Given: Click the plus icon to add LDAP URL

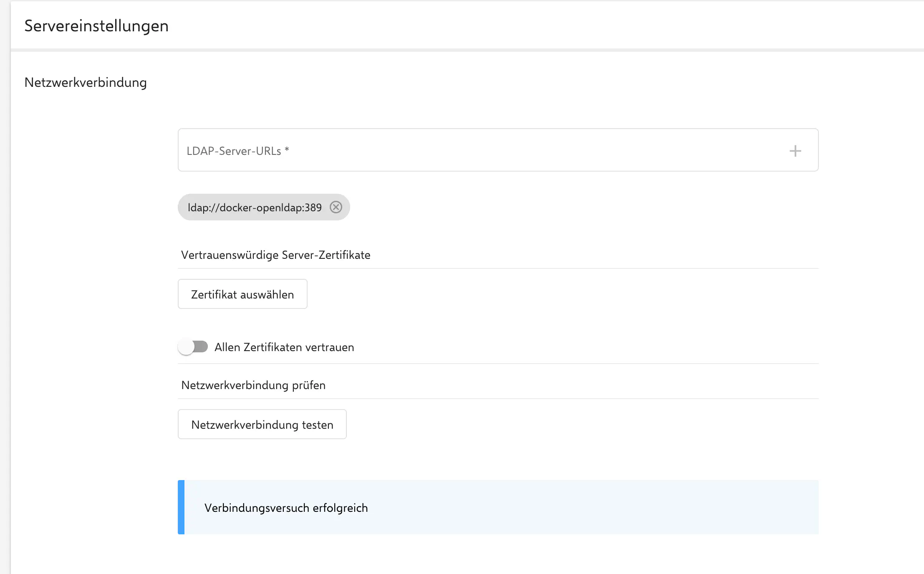Looking at the screenshot, I should tap(795, 151).
